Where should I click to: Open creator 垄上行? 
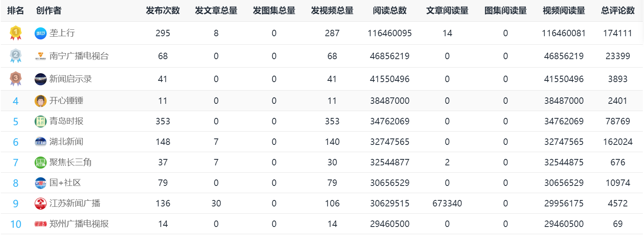coord(62,33)
